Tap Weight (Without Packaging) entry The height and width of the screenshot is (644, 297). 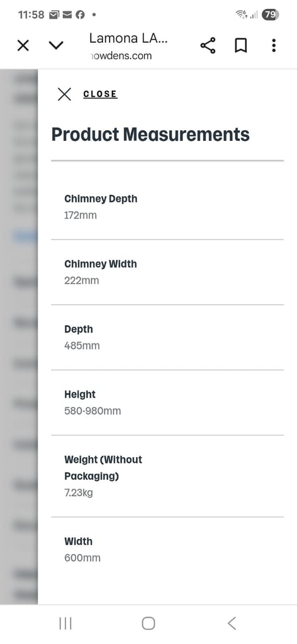(167, 476)
